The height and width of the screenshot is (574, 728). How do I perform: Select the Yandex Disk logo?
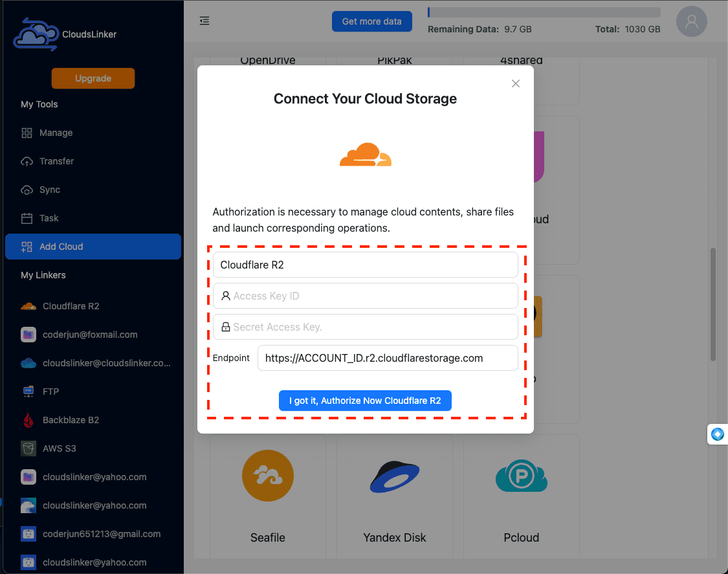click(x=395, y=477)
